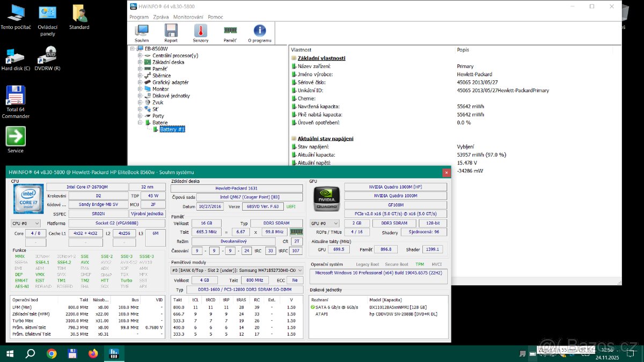
Task: Select the HWiNFO icon on the taskbar
Action: coord(114,353)
